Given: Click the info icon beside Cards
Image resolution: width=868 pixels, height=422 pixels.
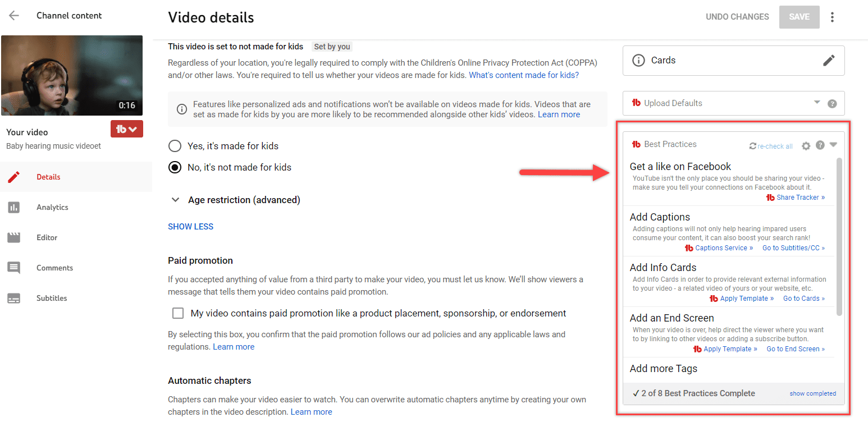Looking at the screenshot, I should 638,61.
